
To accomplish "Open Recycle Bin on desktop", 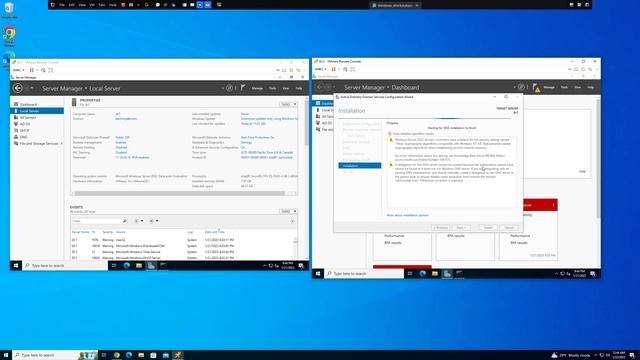I will tap(9, 11).
